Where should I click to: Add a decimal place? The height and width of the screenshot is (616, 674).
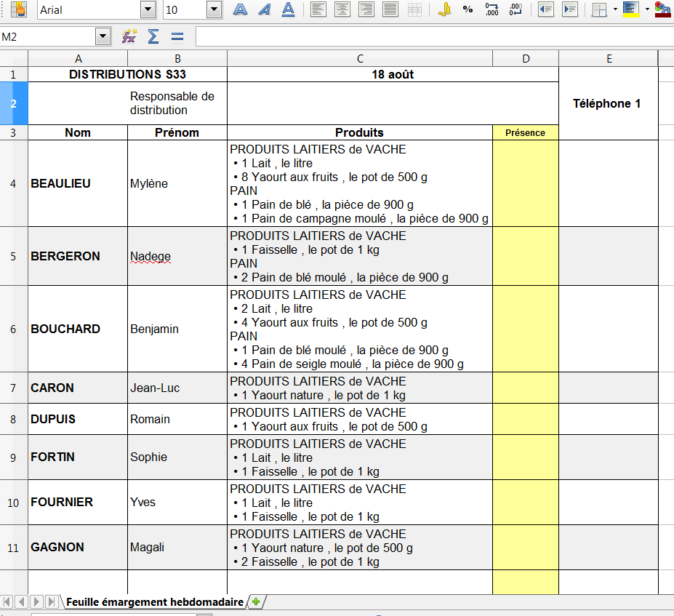492,9
